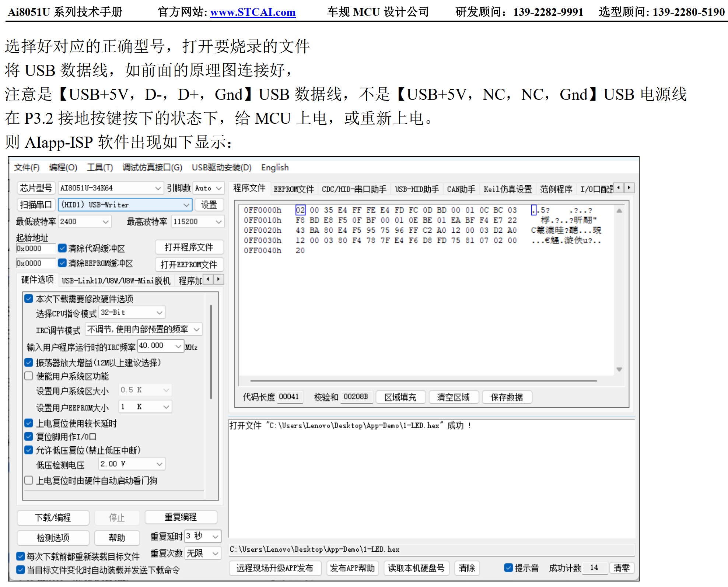Open the 最高波特率 115200 dropdown
The width and height of the screenshot is (728, 587).
[x=218, y=222]
